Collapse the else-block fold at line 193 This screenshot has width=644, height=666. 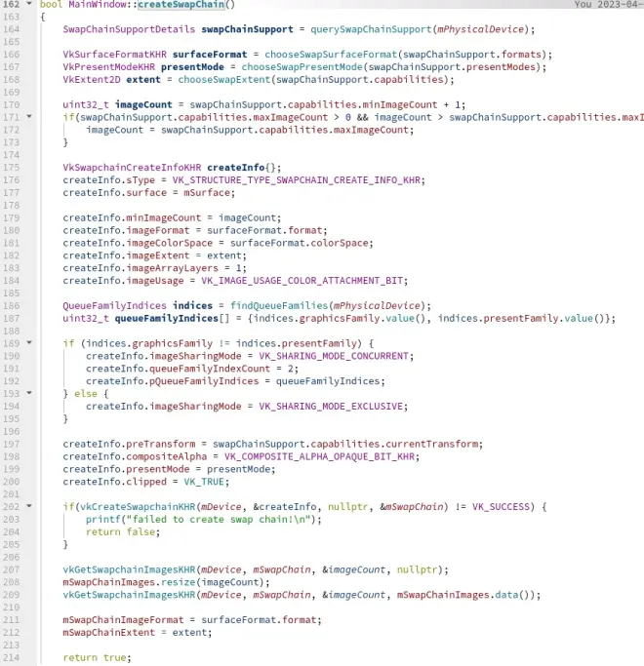click(29, 393)
